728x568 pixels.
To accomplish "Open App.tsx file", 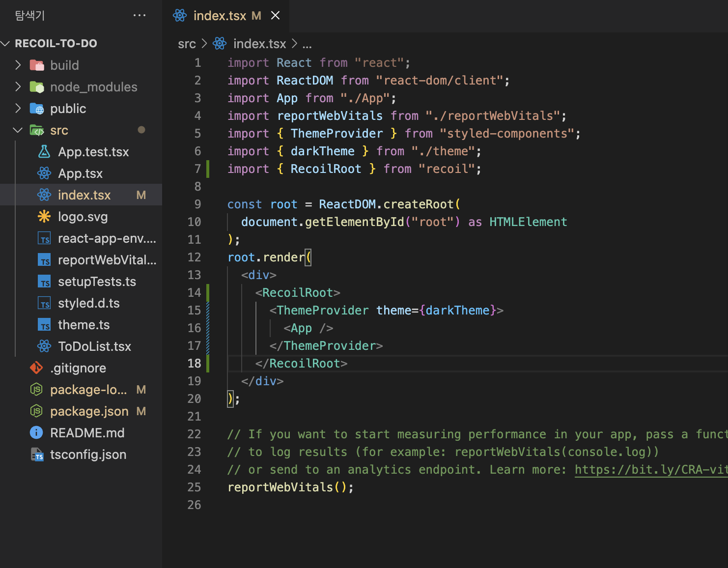I will pos(80,173).
